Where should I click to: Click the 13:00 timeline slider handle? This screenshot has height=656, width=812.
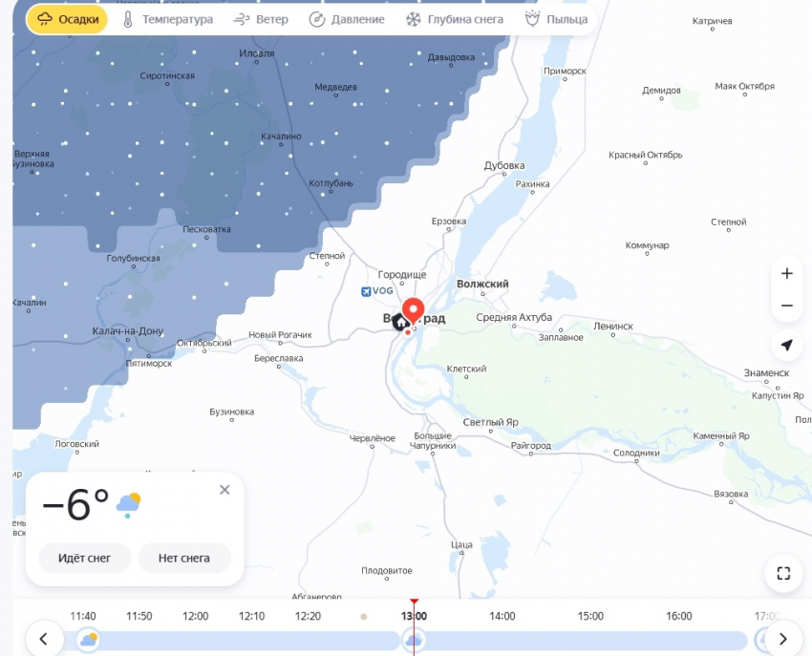pyautogui.click(x=414, y=640)
